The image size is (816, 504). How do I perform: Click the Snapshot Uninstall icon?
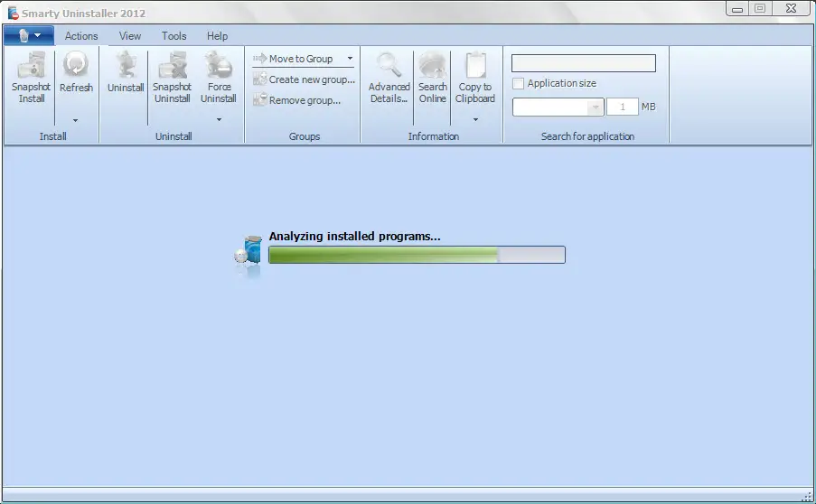173,64
